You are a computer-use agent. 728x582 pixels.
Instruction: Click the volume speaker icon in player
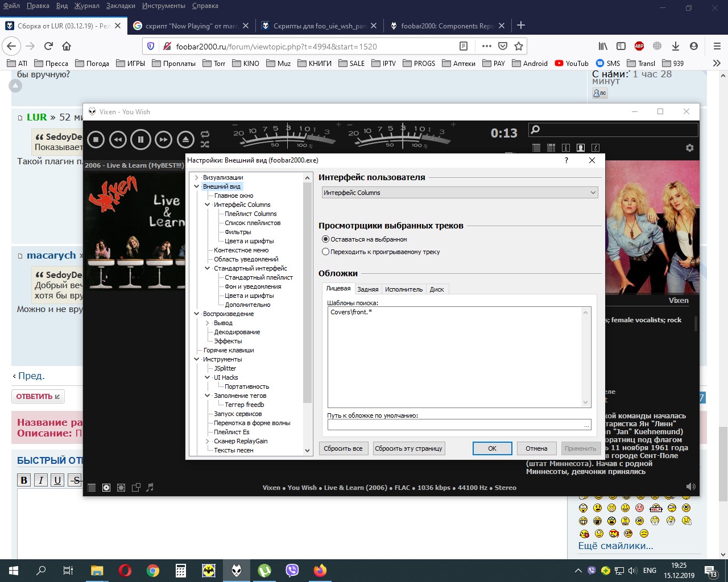point(691,487)
